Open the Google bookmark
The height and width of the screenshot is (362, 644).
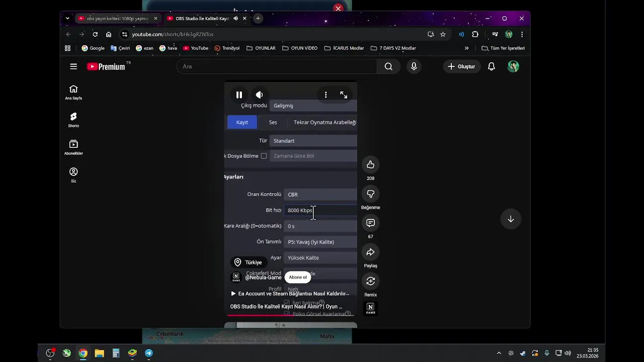(93, 48)
